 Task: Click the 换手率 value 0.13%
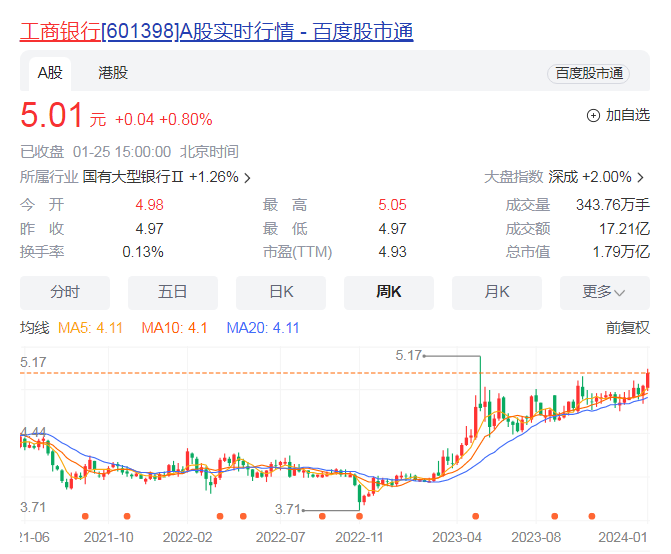pyautogui.click(x=143, y=252)
